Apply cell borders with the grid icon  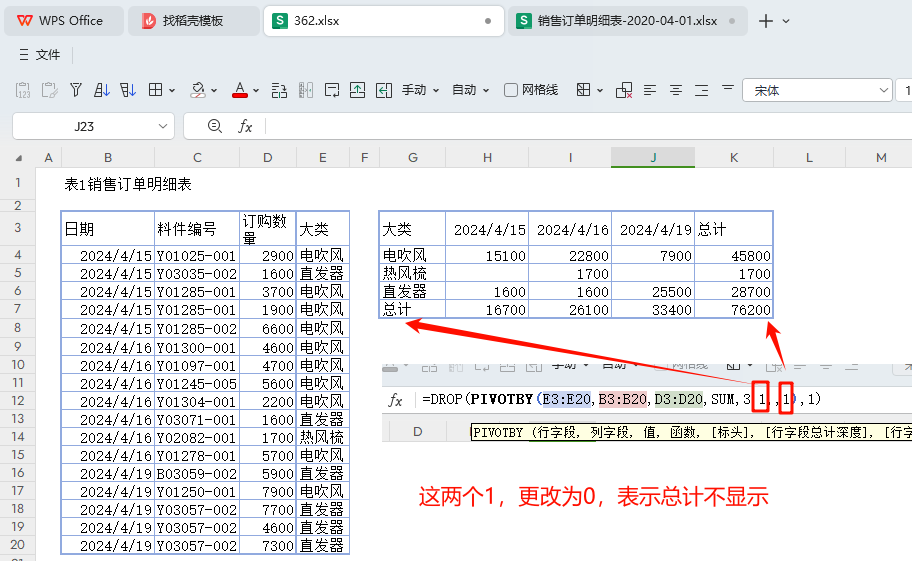point(155,90)
